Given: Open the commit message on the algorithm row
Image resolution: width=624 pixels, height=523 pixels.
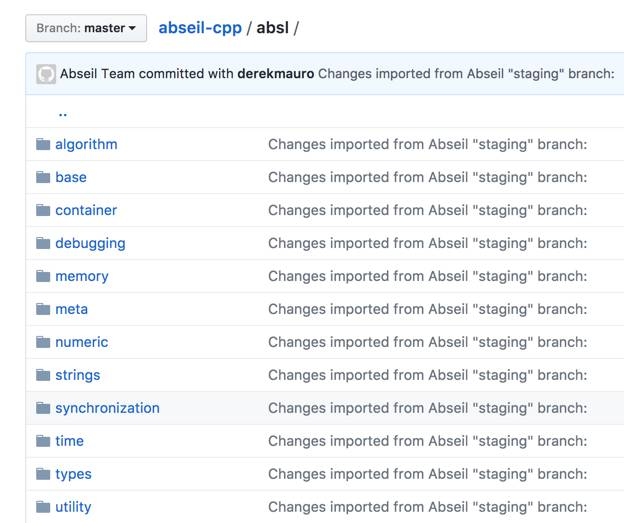Looking at the screenshot, I should click(x=427, y=144).
